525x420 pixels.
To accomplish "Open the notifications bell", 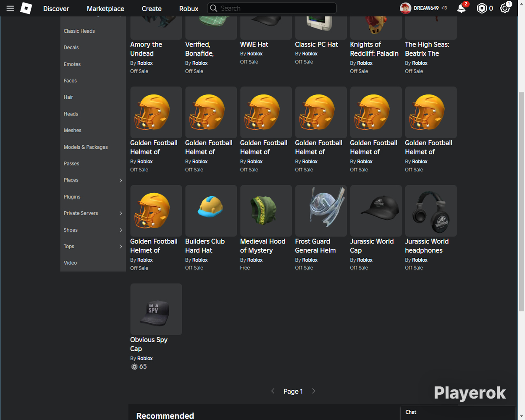I will (x=462, y=8).
